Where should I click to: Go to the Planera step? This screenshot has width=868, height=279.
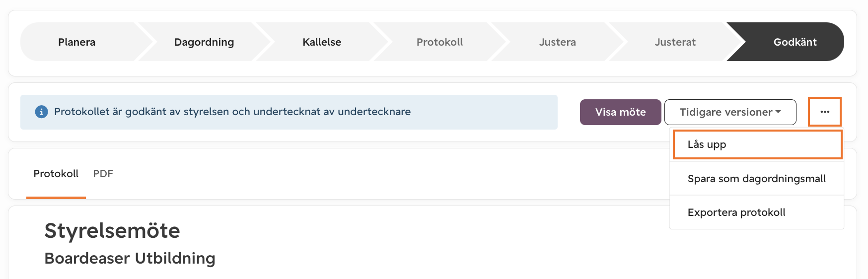coord(77,42)
